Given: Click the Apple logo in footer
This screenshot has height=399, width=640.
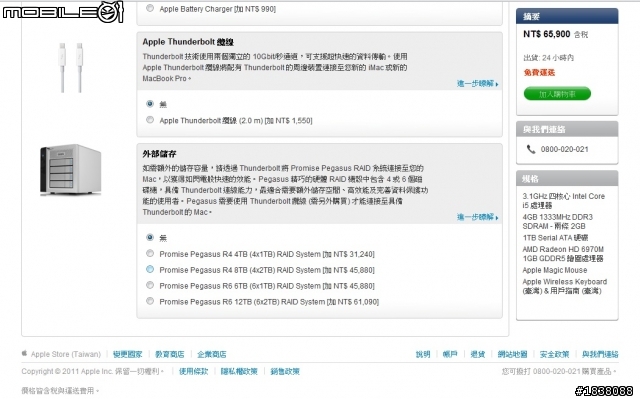Looking at the screenshot, I should click(24, 353).
